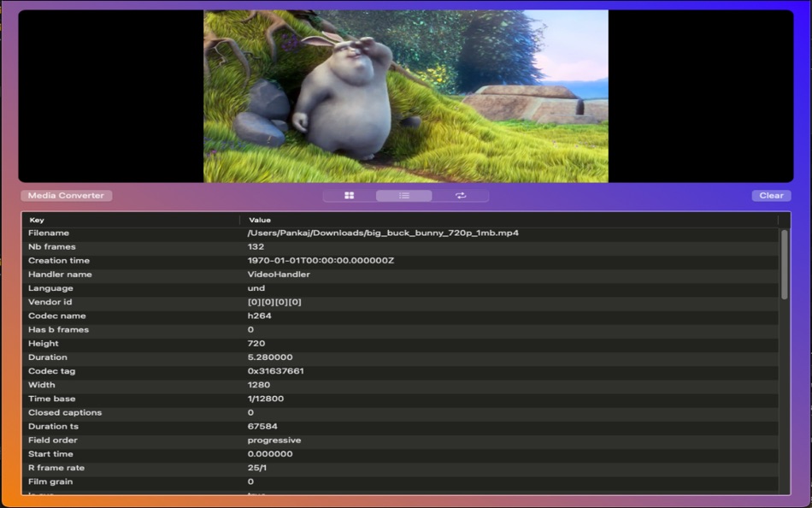Select the Height row
Screen dimensions: 812x508
400,344
